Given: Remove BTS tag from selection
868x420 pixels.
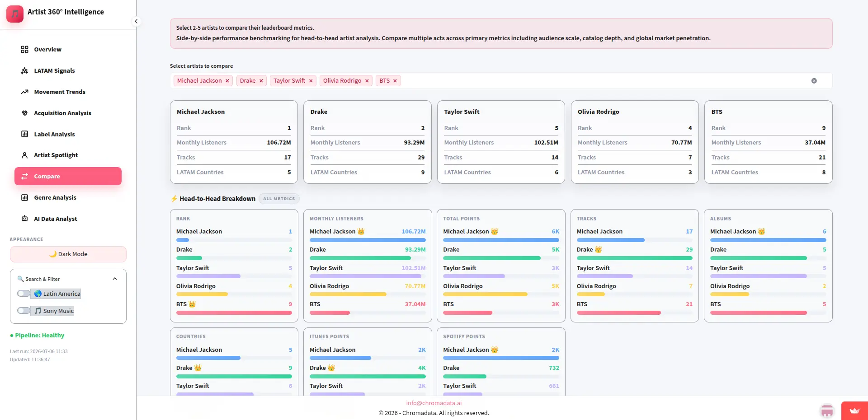Looking at the screenshot, I should coord(395,81).
